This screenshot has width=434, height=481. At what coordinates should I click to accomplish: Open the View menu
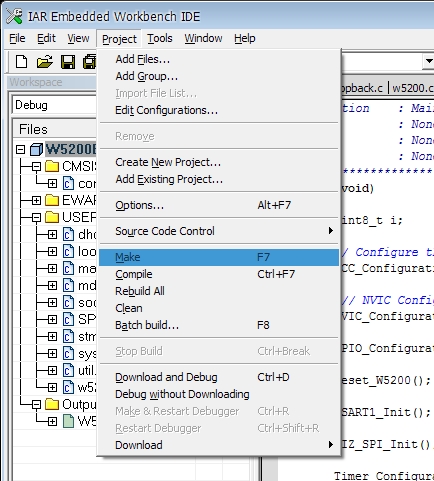[78, 38]
